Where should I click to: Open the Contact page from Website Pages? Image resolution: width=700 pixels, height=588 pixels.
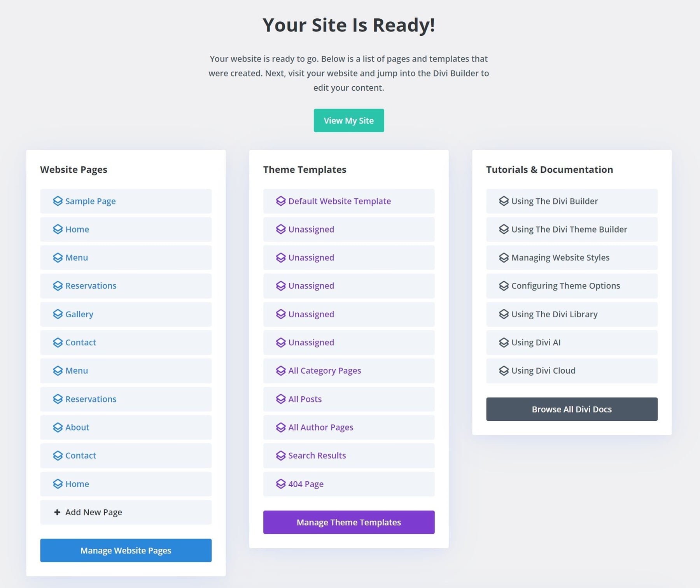coord(80,342)
